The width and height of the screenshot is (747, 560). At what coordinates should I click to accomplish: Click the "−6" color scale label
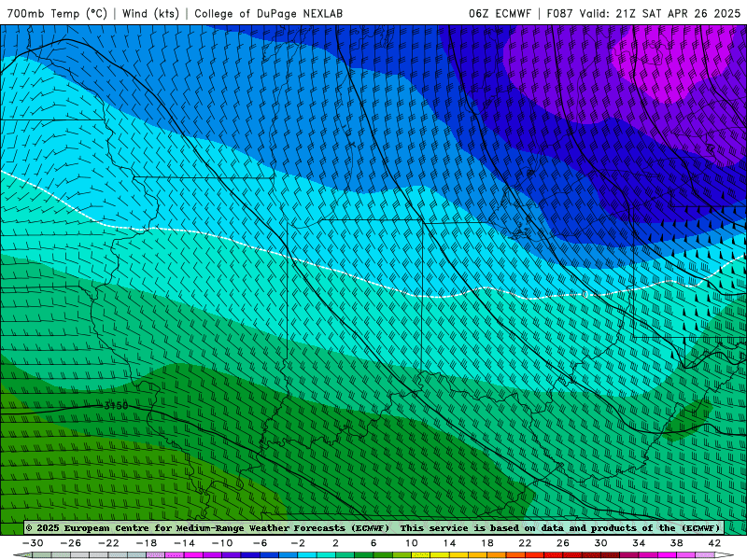coord(261,543)
